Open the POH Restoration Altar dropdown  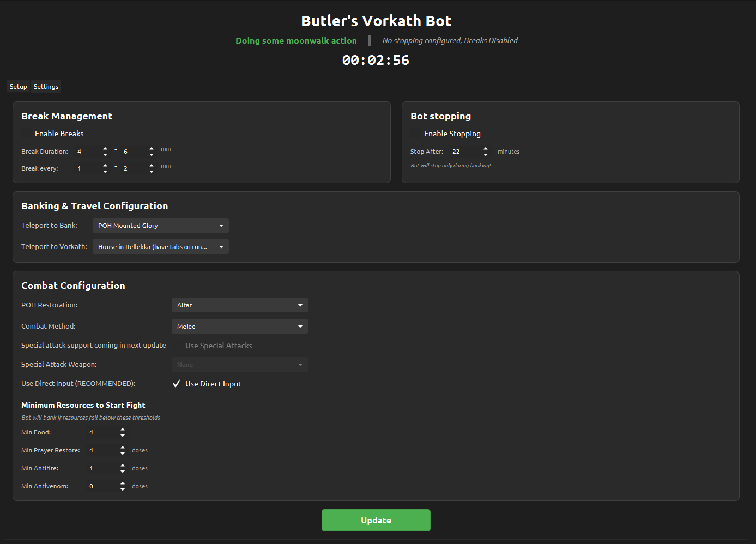click(239, 305)
